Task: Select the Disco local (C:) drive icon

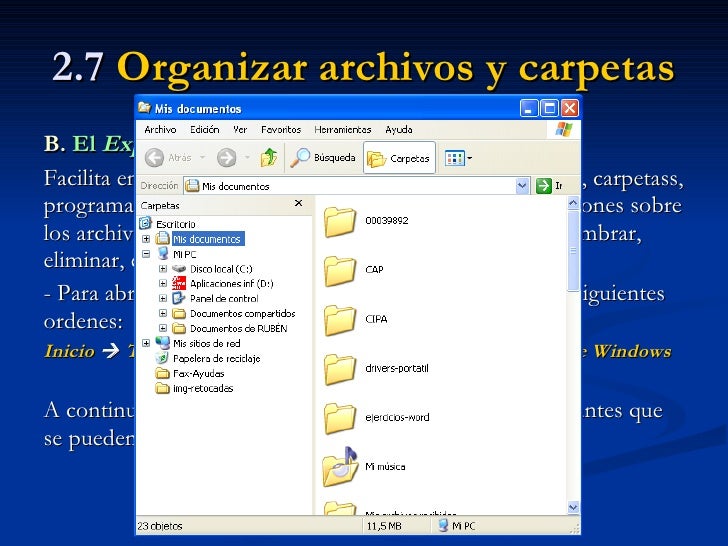Action: (x=179, y=269)
